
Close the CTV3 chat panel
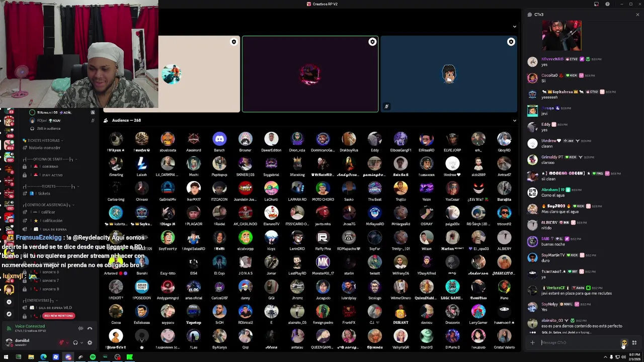tap(637, 15)
